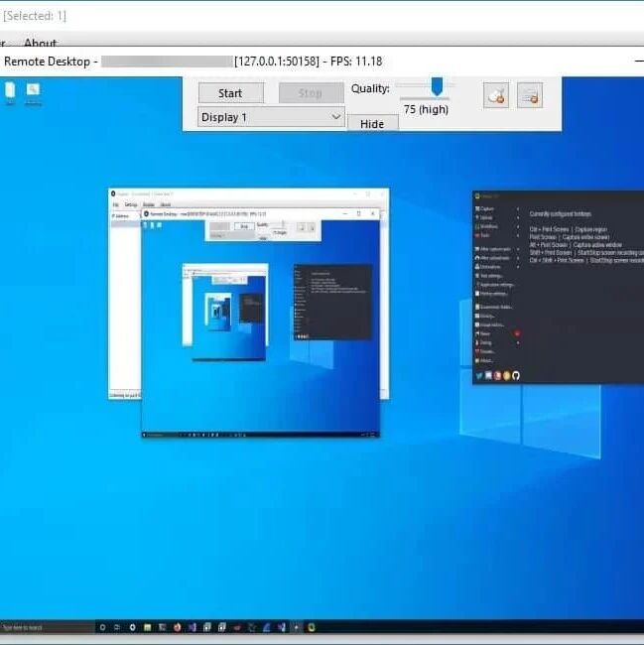Open File Explorer on remote taskbar
Image resolution: width=644 pixels, height=645 pixels.
click(147, 627)
